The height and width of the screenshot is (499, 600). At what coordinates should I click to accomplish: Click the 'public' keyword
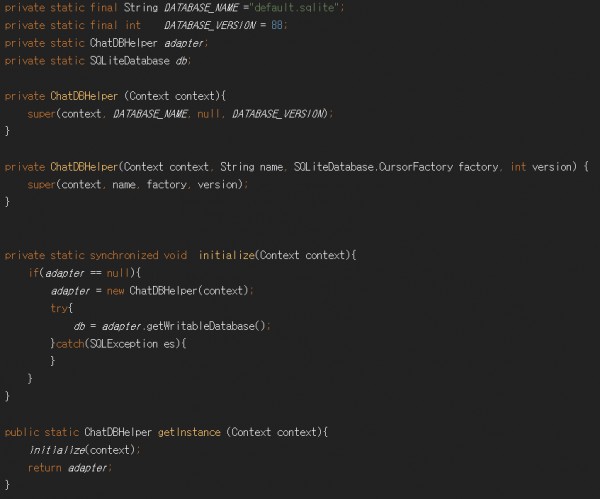point(22,432)
